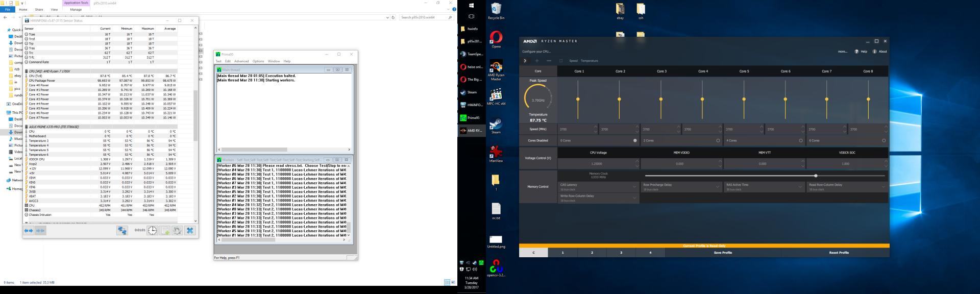Click HWiNFO blue X close sensors icon
980x294 pixels.
pyautogui.click(x=190, y=231)
